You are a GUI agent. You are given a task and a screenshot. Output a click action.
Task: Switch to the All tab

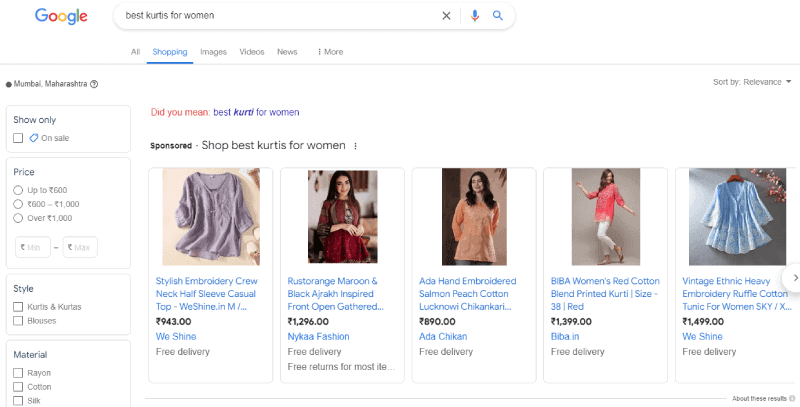click(135, 52)
